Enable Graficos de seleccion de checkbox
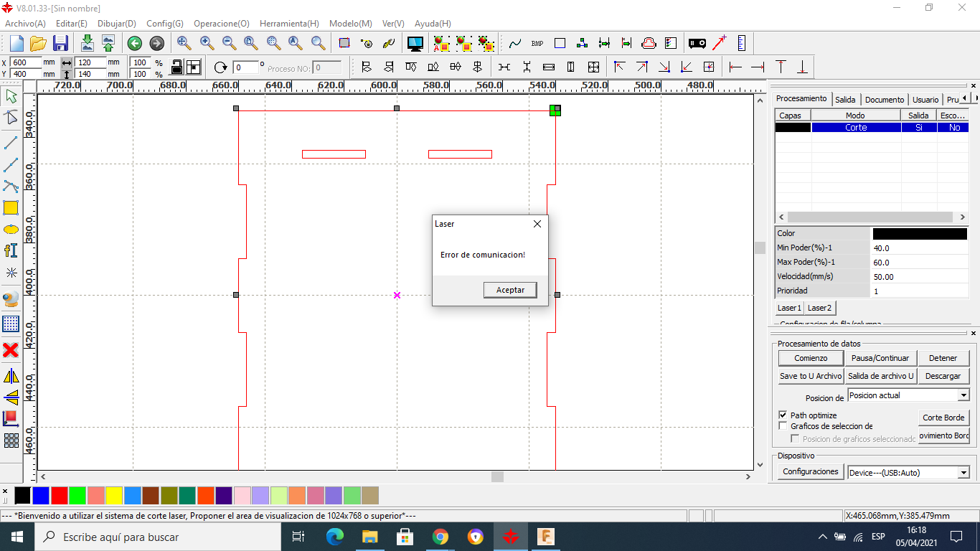This screenshot has width=980, height=551. tap(783, 426)
